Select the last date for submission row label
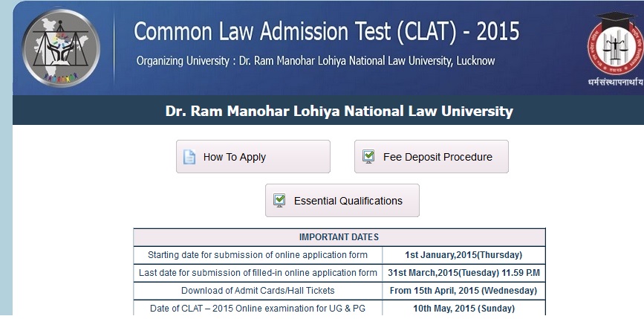 click(258, 273)
